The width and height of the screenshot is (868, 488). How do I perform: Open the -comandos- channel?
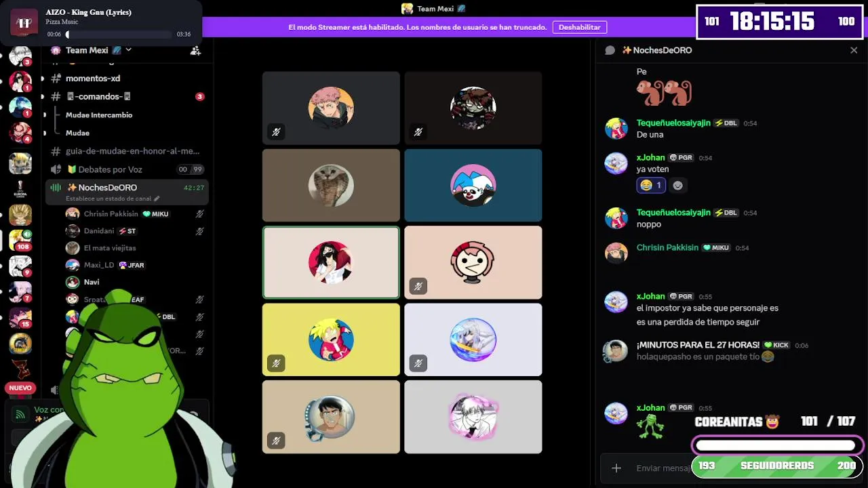pos(98,96)
